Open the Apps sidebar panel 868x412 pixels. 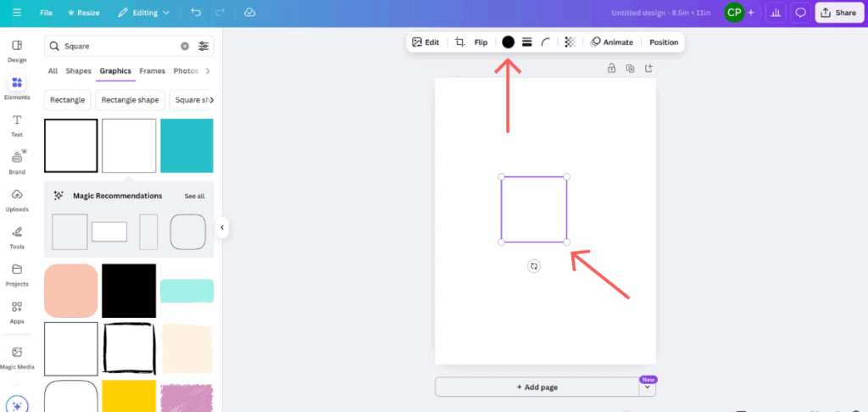tap(17, 312)
